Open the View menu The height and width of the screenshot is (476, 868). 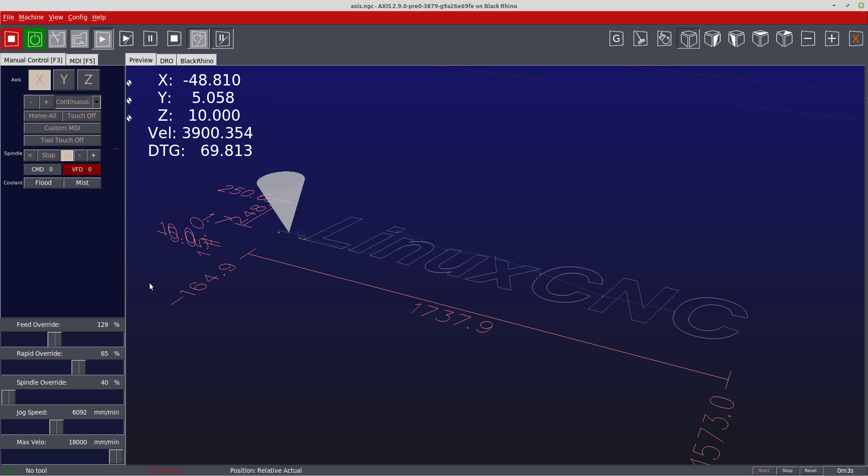click(x=56, y=17)
